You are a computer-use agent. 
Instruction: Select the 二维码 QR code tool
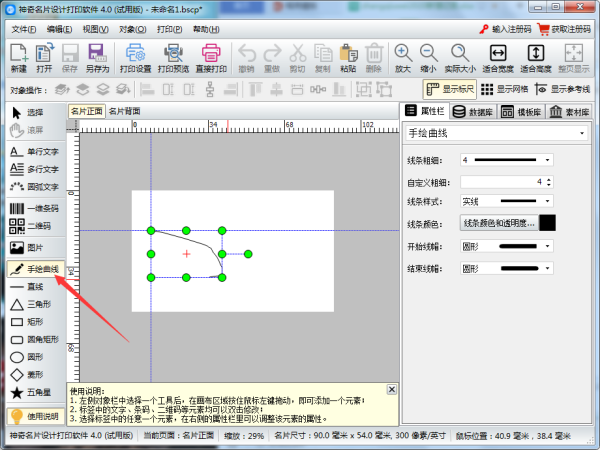[x=35, y=226]
